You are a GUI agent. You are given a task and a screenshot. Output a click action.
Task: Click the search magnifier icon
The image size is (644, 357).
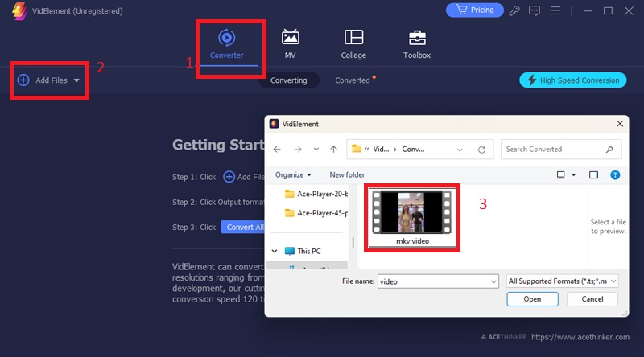coord(609,150)
